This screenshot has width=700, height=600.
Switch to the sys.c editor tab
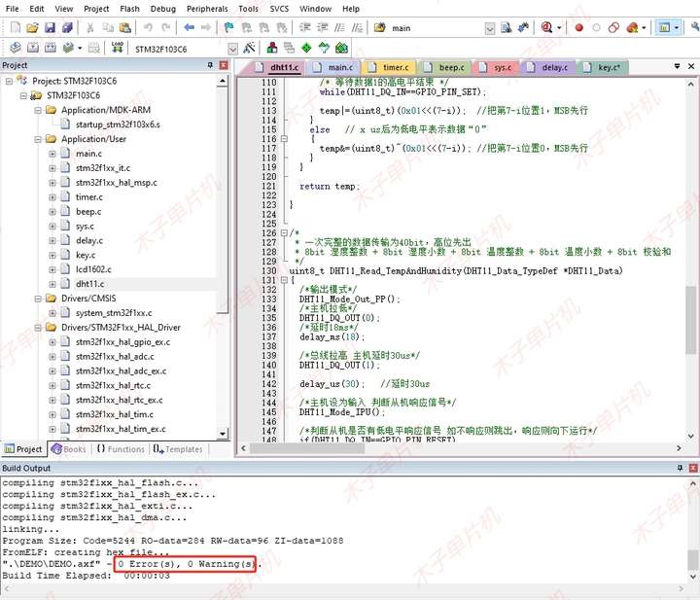(498, 67)
